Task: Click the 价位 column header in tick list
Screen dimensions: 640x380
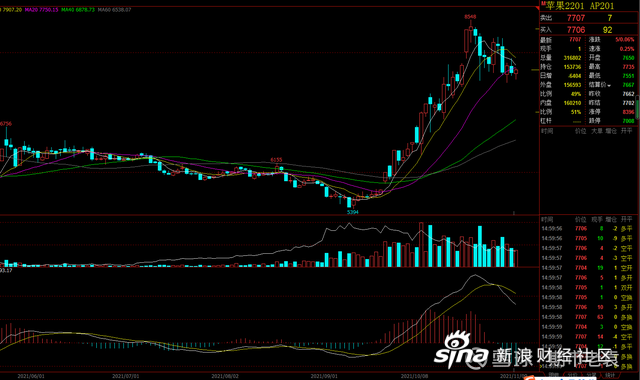Action: 581,220
